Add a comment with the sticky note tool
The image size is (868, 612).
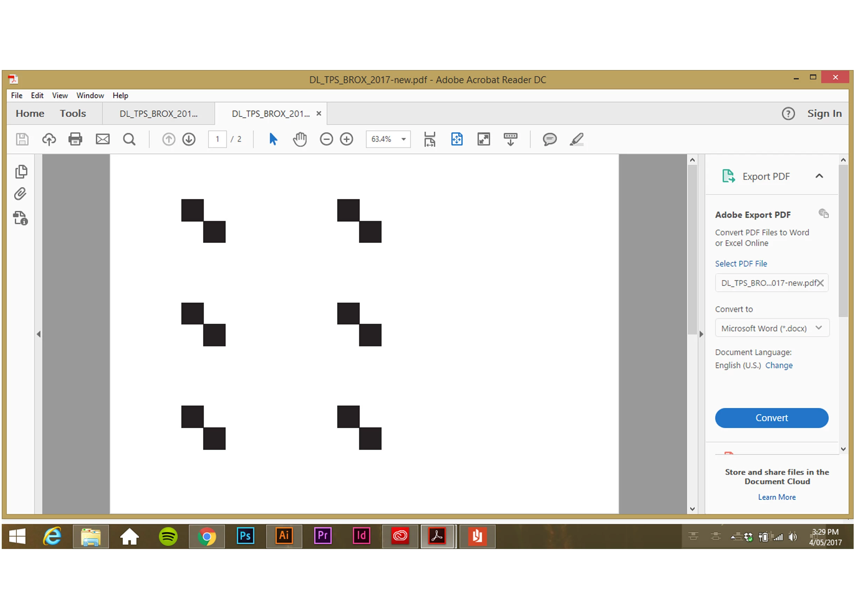click(549, 139)
